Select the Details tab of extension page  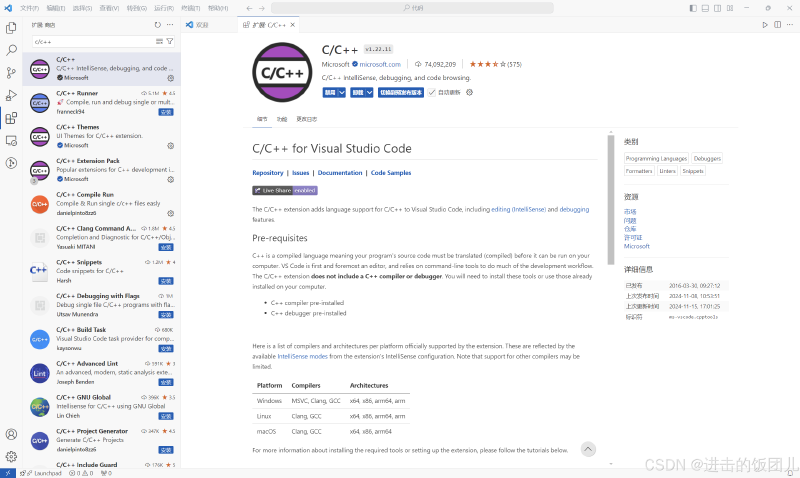coord(262,119)
